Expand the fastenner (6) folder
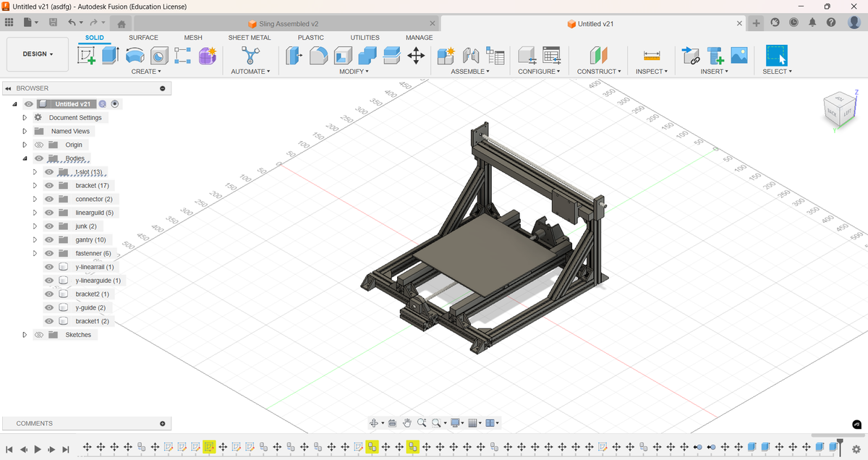This screenshot has width=868, height=460. pos(35,253)
